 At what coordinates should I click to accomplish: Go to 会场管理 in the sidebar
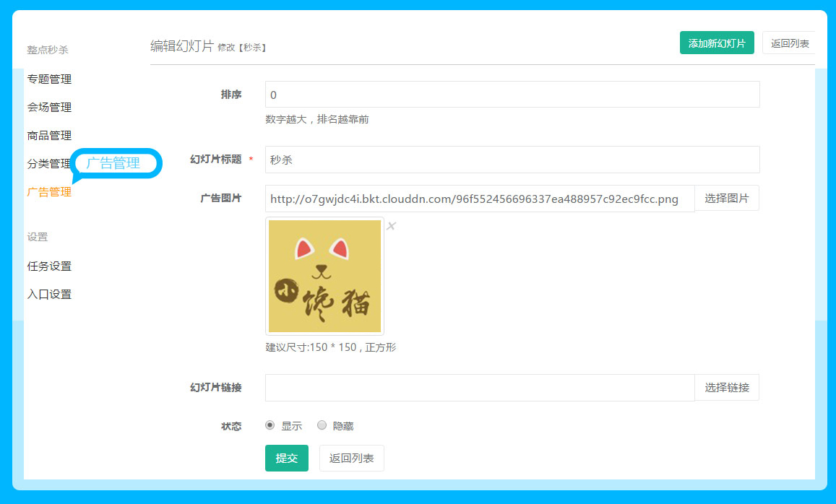pyautogui.click(x=49, y=108)
